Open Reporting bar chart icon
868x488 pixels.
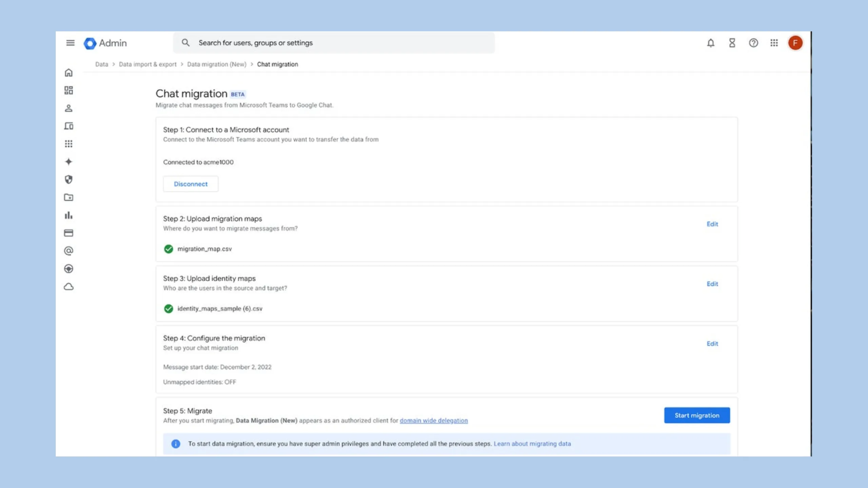click(x=68, y=215)
